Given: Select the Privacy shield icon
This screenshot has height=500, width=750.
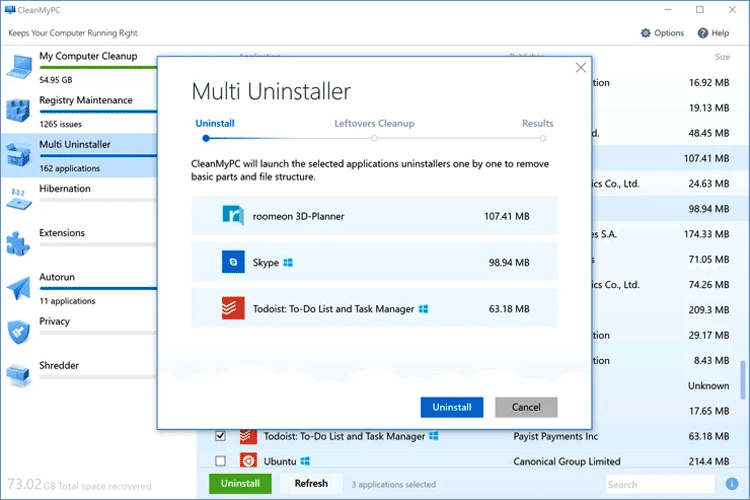Looking at the screenshot, I should pos(19,332).
